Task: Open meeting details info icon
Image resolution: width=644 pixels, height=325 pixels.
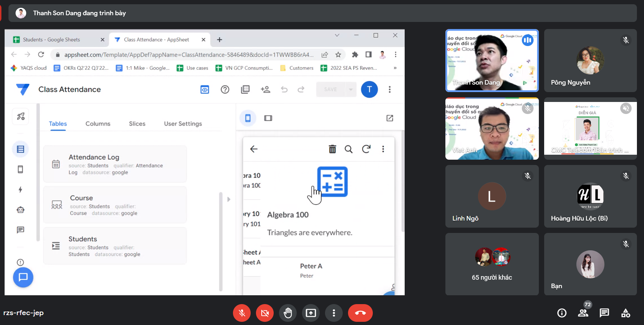Action: pyautogui.click(x=562, y=313)
